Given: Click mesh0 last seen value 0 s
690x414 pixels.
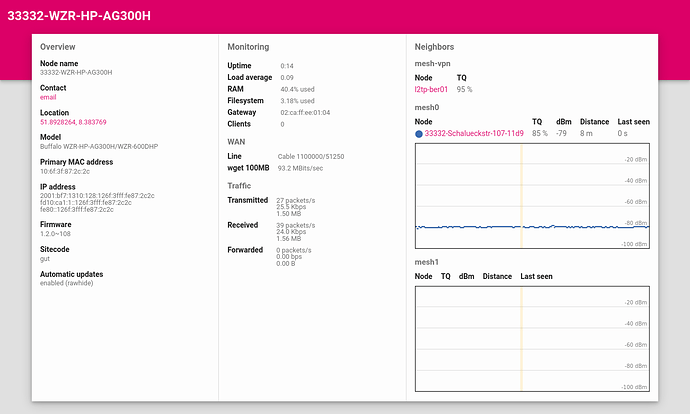Looking at the screenshot, I should pos(622,133).
